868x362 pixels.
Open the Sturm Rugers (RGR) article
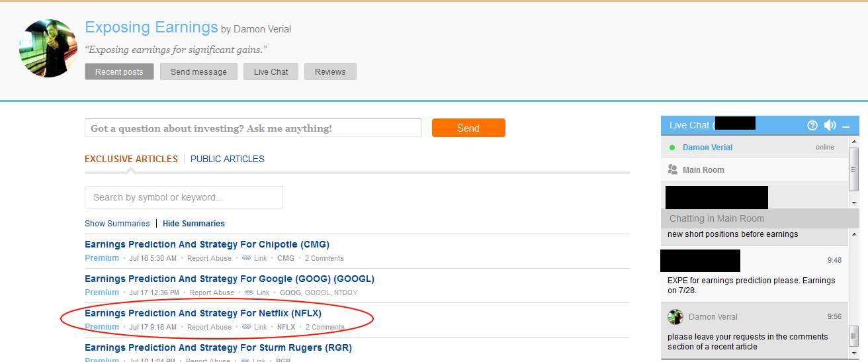click(x=218, y=347)
